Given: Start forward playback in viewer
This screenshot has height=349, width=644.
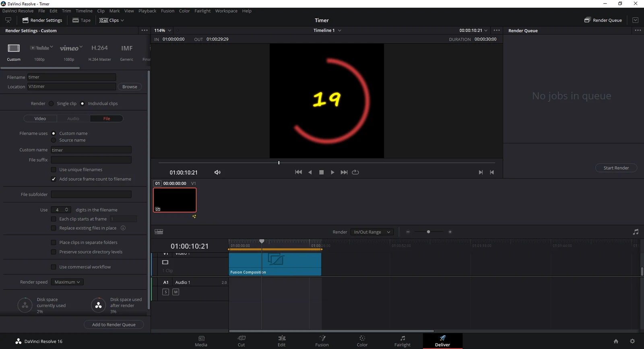Looking at the screenshot, I should click(332, 172).
